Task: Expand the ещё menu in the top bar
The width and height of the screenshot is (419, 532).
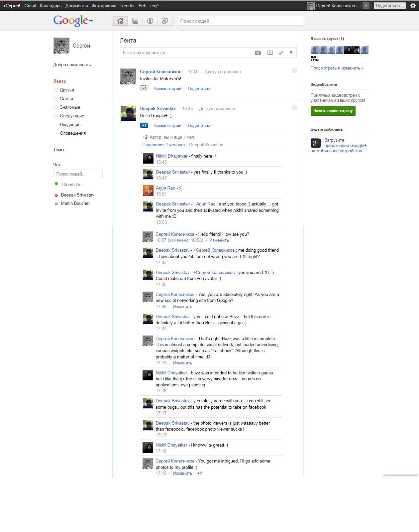Action: coord(156,6)
